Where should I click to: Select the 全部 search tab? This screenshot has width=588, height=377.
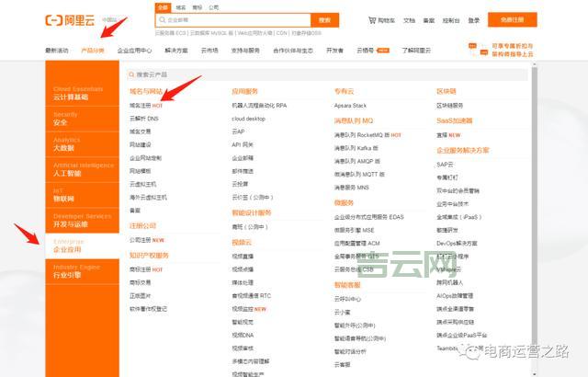(x=163, y=7)
